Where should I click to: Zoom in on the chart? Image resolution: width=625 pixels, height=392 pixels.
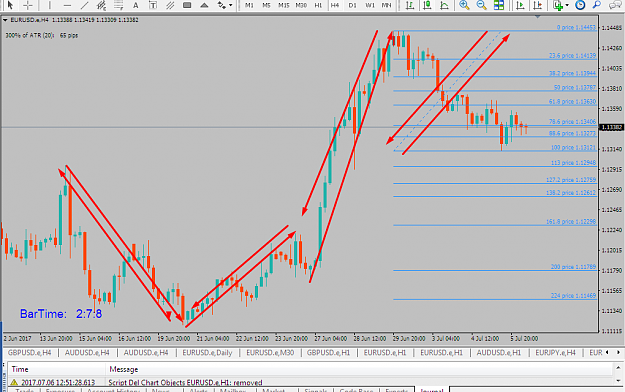coord(464,5)
